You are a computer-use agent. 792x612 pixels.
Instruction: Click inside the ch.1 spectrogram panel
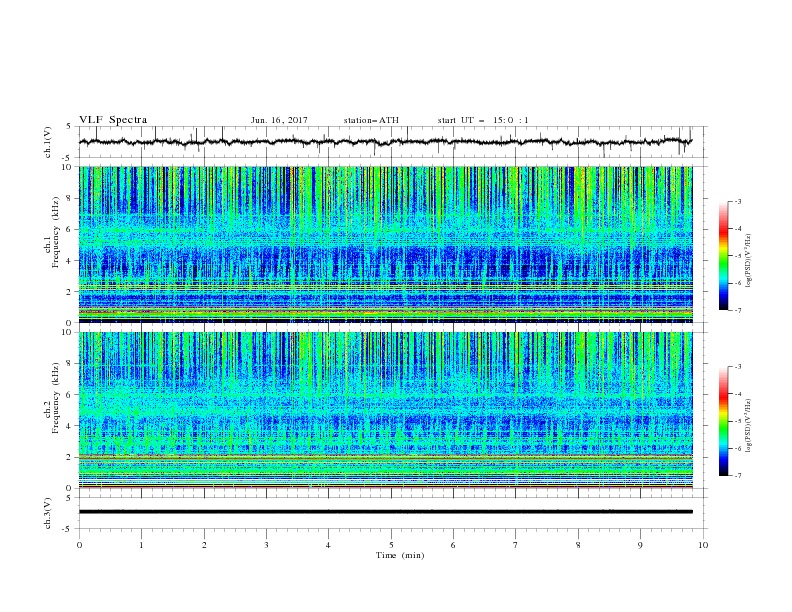tap(385, 244)
